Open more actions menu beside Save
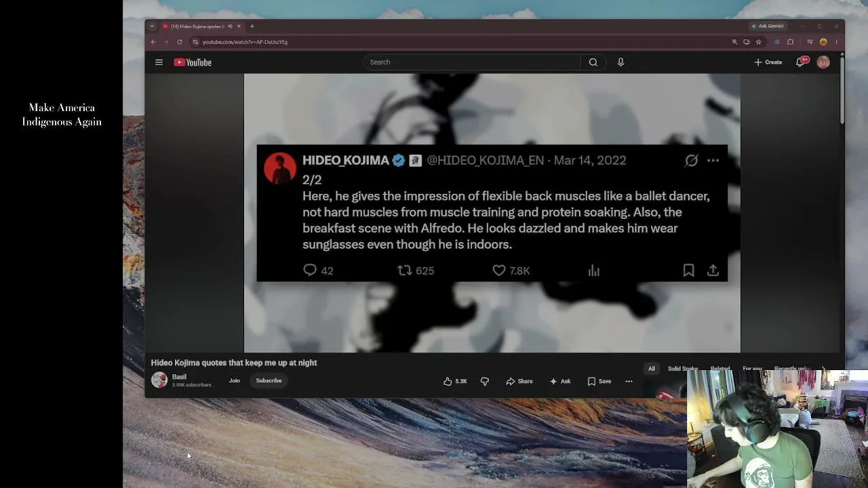The width and height of the screenshot is (868, 488). (x=629, y=381)
